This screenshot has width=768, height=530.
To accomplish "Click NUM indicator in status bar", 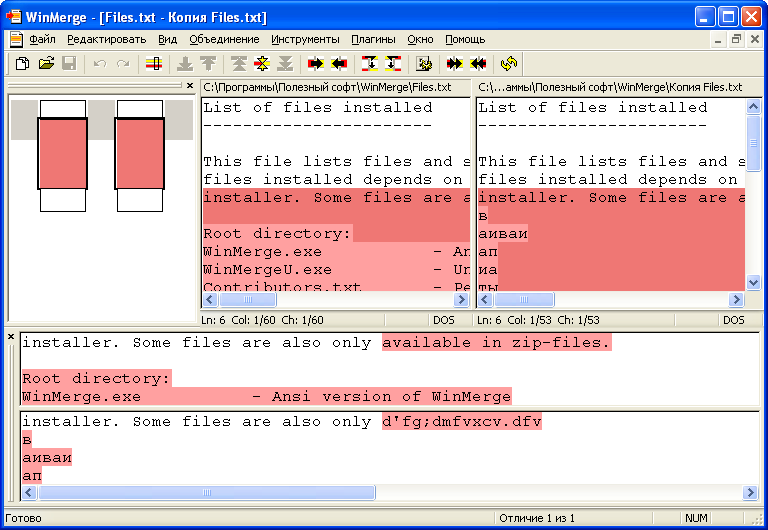I will pos(696,518).
